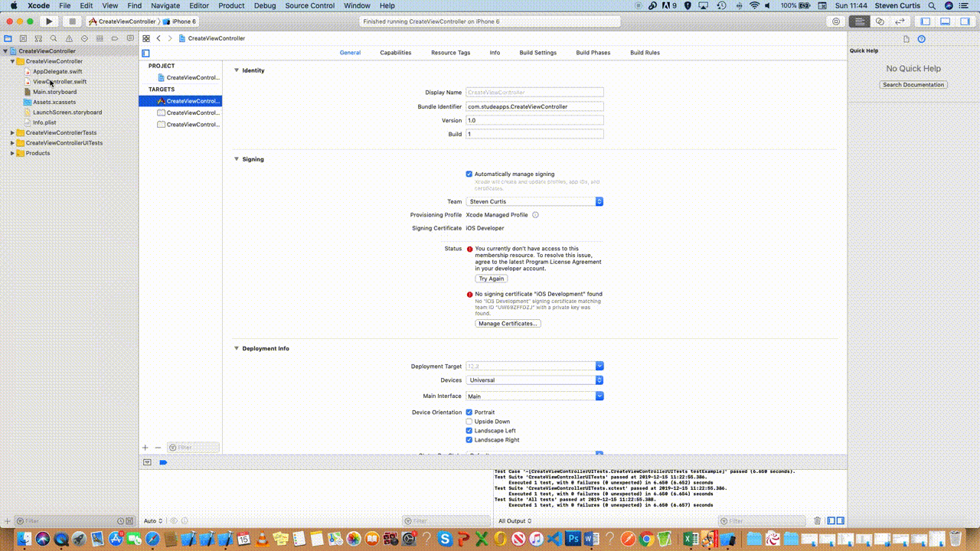Toggle the Navigator panel visibility
The height and width of the screenshot is (551, 980).
(x=925, y=21)
